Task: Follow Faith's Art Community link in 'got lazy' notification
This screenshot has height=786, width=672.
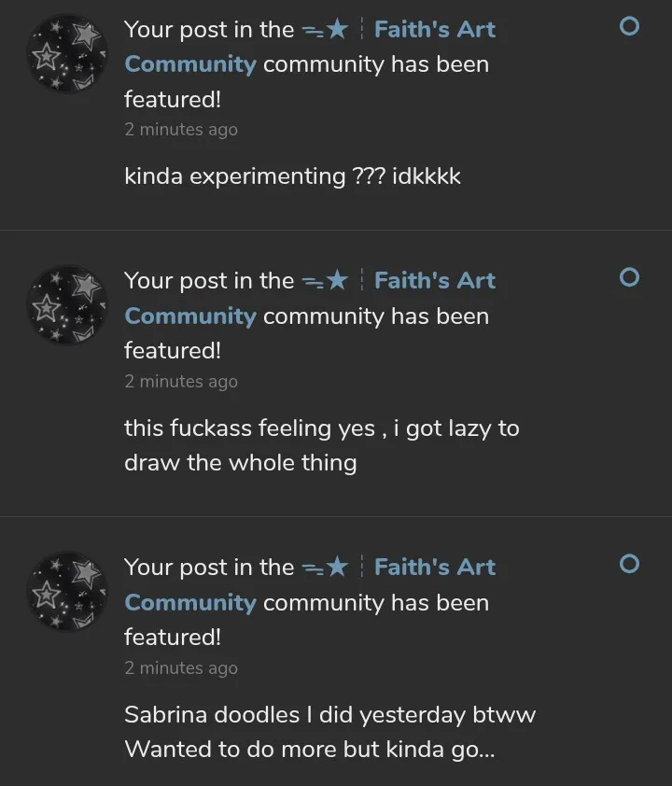Action: point(434,281)
